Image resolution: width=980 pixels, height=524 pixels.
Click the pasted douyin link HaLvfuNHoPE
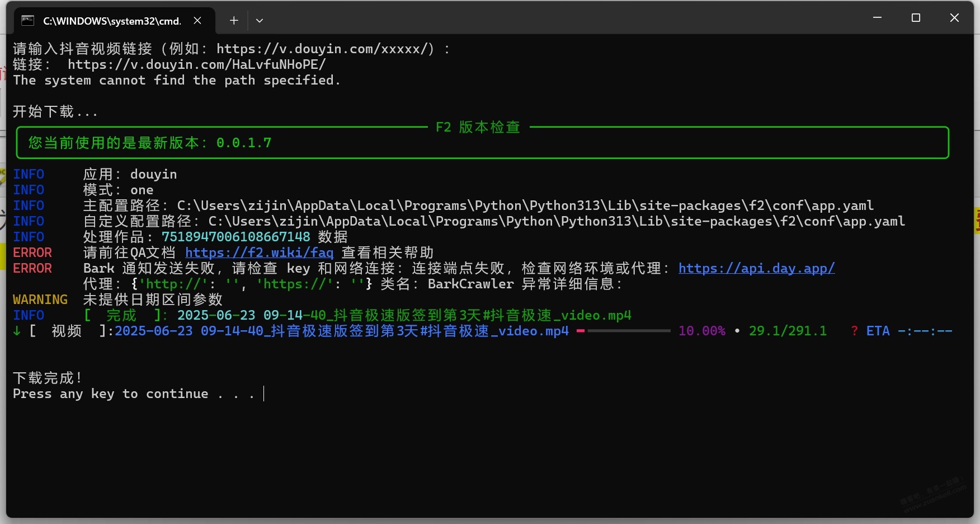click(197, 65)
